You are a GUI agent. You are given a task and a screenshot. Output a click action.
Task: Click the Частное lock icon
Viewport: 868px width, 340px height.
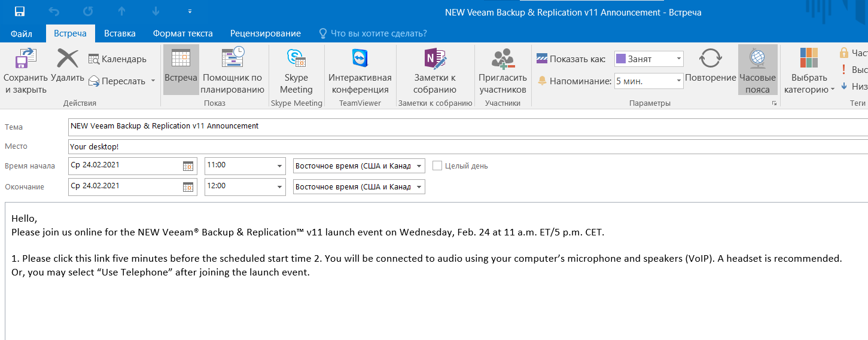(844, 53)
